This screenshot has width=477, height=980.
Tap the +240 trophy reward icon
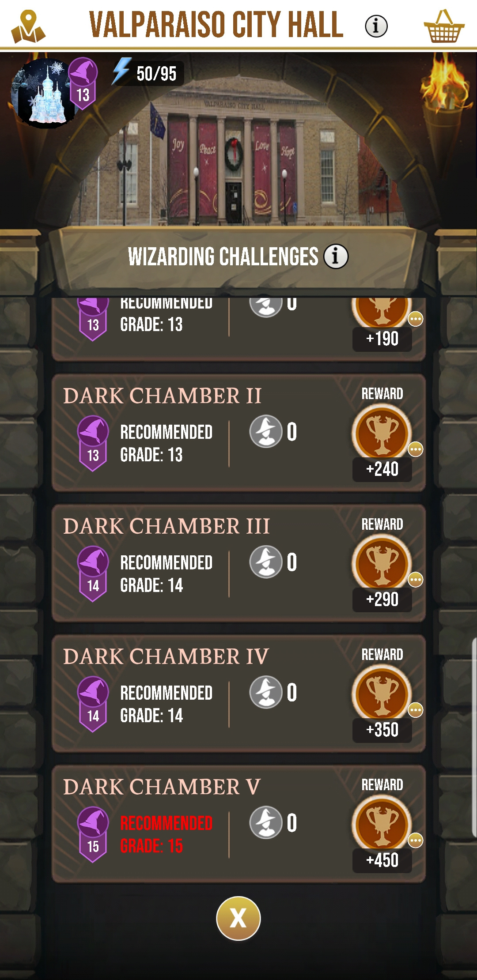(382, 433)
